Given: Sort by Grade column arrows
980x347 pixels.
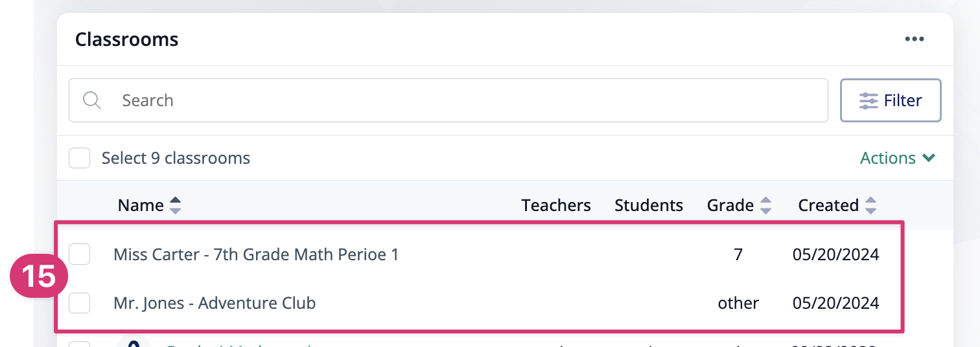Looking at the screenshot, I should coord(765,206).
